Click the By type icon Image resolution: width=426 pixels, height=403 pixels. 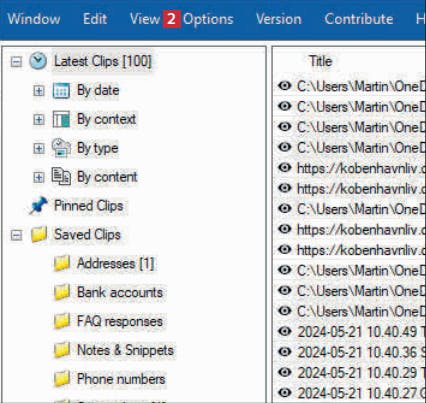click(x=61, y=148)
